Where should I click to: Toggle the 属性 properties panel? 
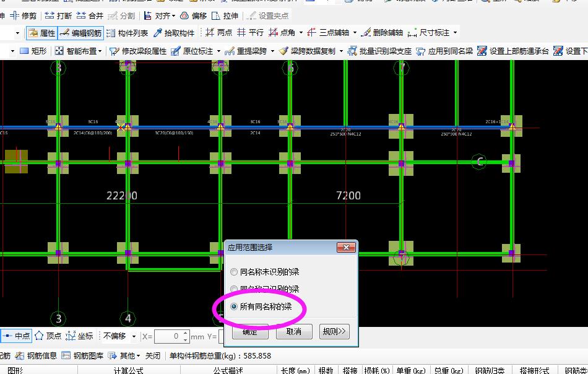coord(41,33)
